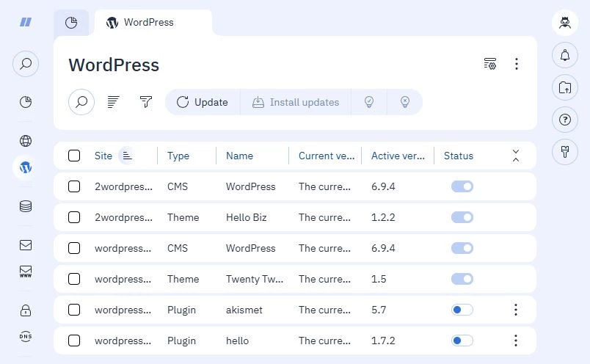The width and height of the screenshot is (590, 364).
Task: Open the filter funnel toolbar icon
Action: (x=145, y=102)
